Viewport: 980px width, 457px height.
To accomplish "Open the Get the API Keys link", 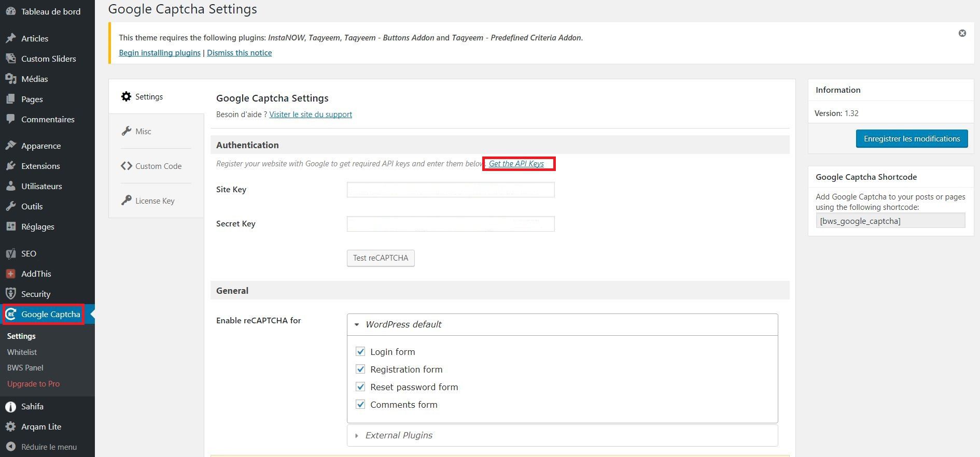I will point(516,164).
